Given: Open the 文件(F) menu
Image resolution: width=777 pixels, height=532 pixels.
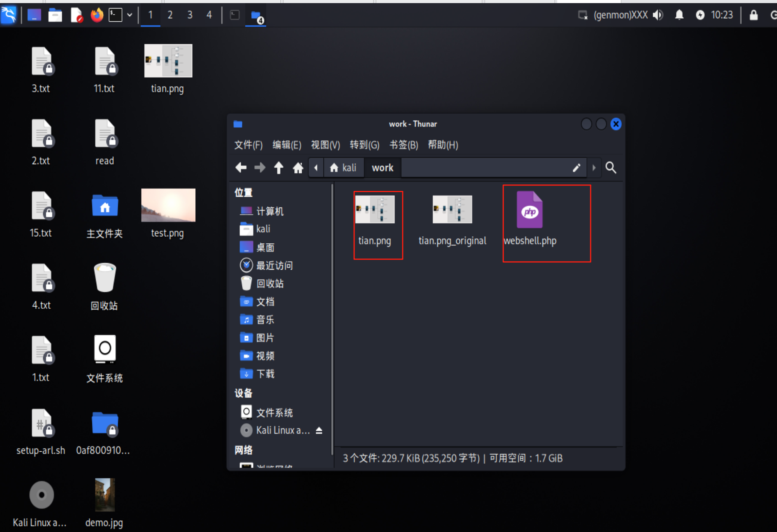Looking at the screenshot, I should click(248, 145).
